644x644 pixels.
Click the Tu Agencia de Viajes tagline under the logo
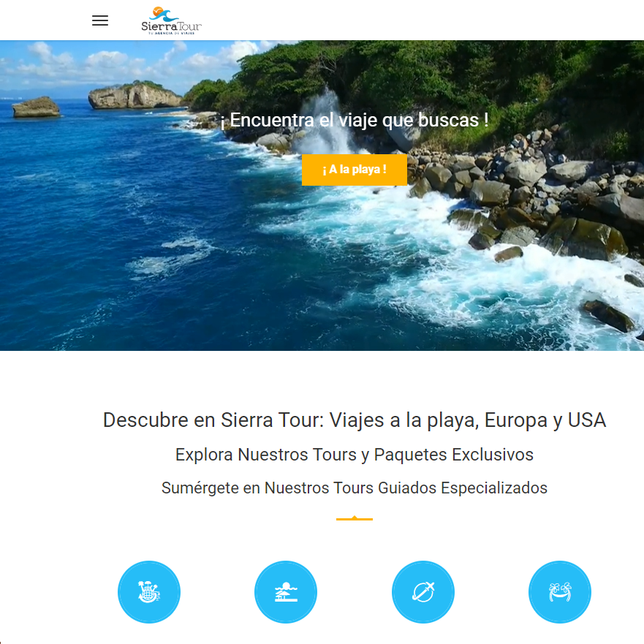coord(171,33)
